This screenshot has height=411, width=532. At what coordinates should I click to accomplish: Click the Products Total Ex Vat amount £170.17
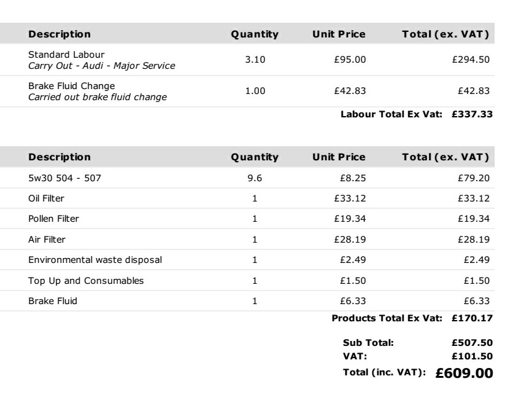point(472,318)
